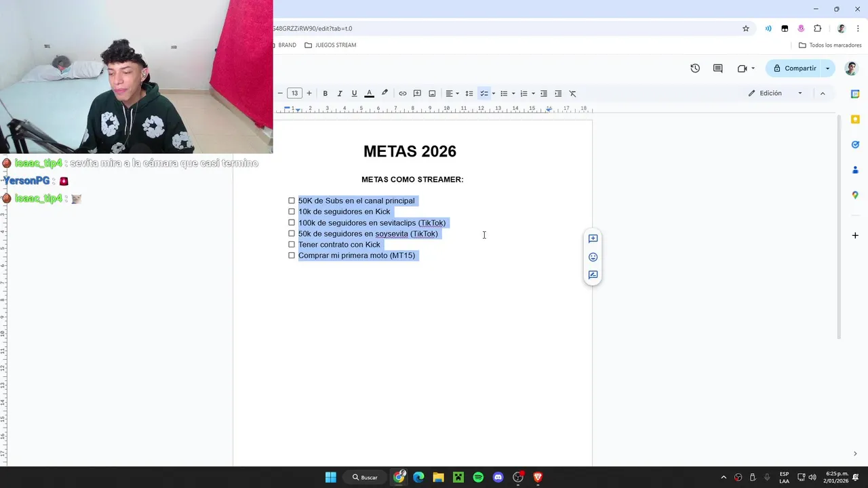Insert an image from toolbar
Image resolution: width=868 pixels, height=488 pixels.
[x=432, y=94]
